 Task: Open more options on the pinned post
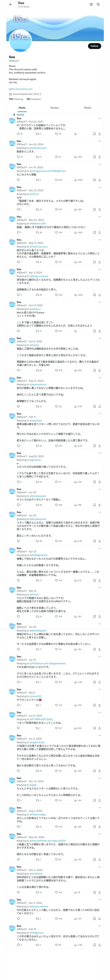pyautogui.click(x=99, y=118)
